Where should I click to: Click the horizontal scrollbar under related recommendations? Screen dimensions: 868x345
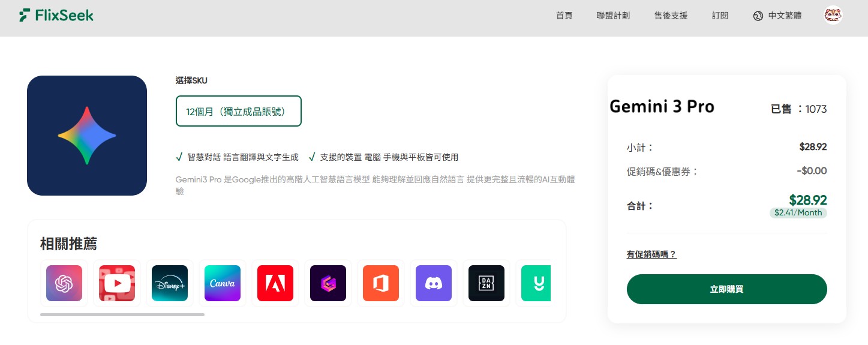point(122,314)
